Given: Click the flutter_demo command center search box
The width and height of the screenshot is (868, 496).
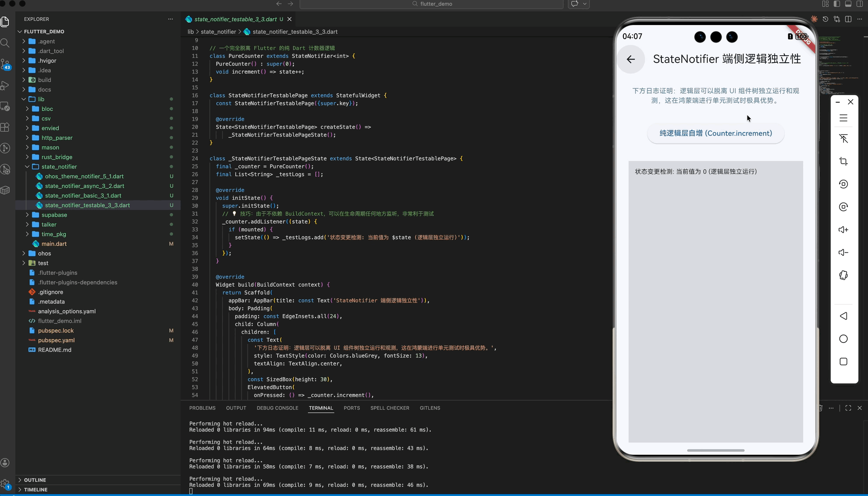Looking at the screenshot, I should tap(431, 4).
